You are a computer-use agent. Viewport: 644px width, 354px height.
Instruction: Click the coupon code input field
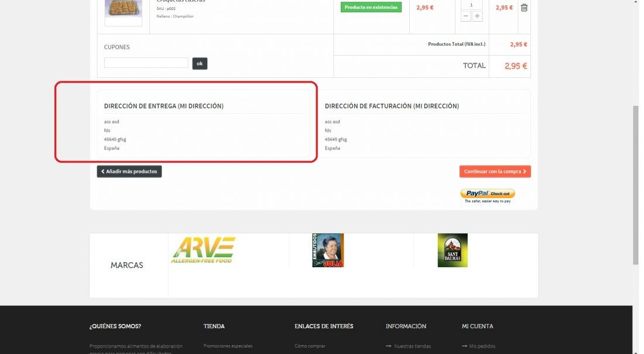click(x=146, y=63)
